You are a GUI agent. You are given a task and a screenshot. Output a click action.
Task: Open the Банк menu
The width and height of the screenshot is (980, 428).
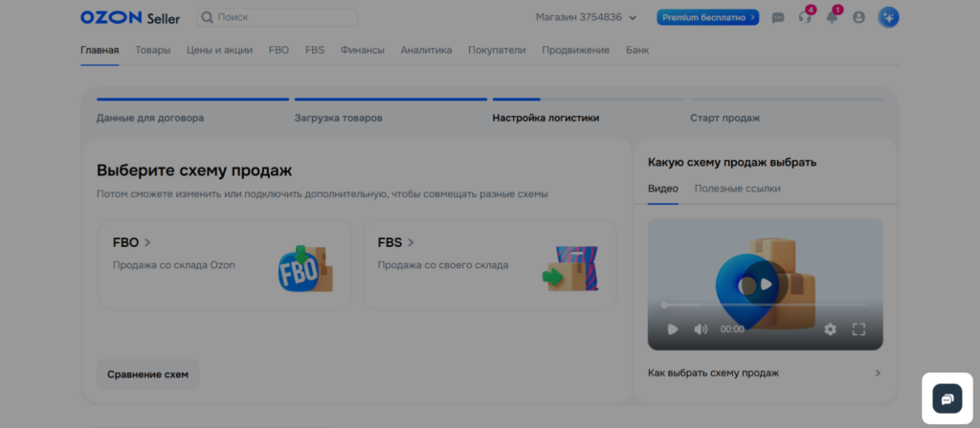637,50
